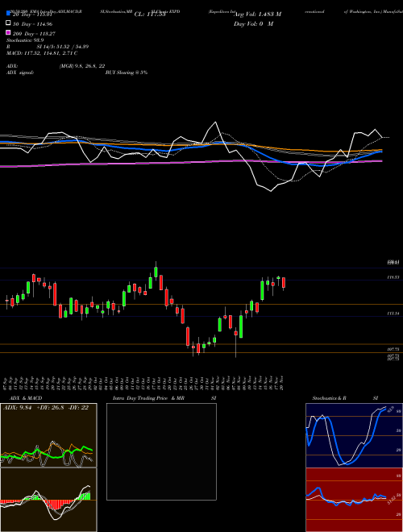This screenshot has height=532, width=403.
Task: Click the 'ADX signal:' label
Action: point(20,73)
